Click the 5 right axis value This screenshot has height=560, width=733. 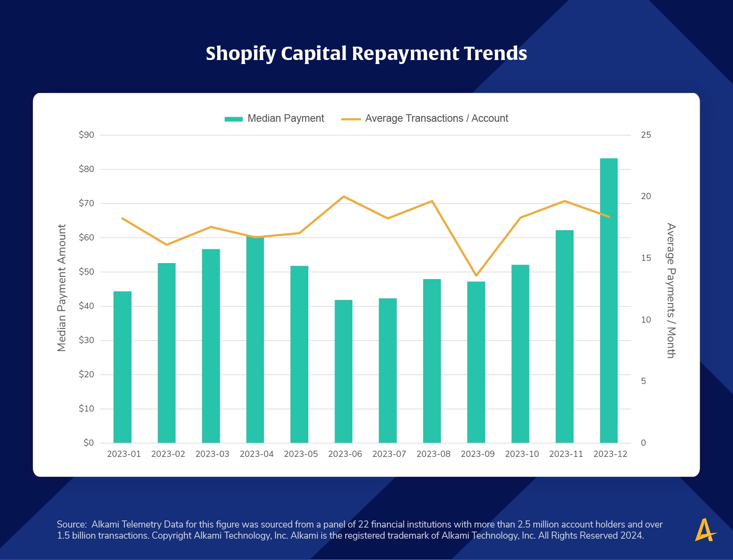pos(644,381)
